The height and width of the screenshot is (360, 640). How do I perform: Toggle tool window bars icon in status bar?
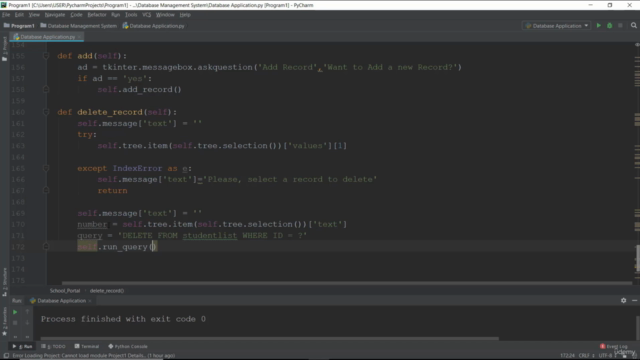coord(6,356)
